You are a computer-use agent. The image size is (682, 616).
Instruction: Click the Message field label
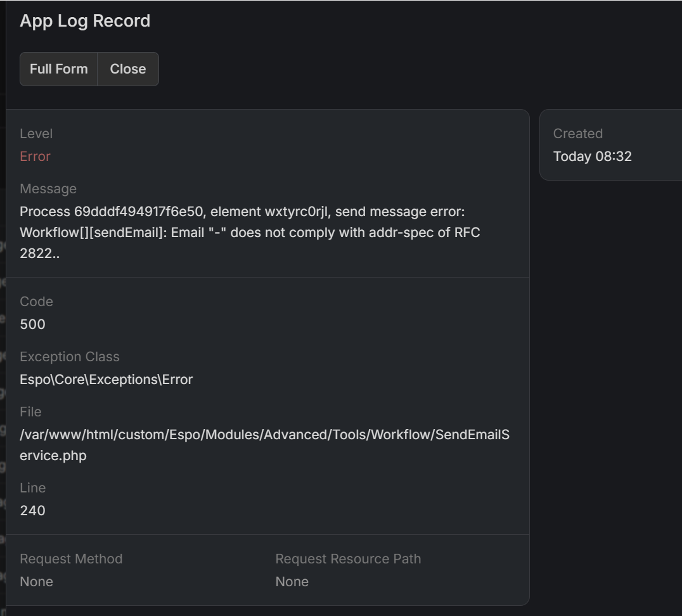click(48, 189)
